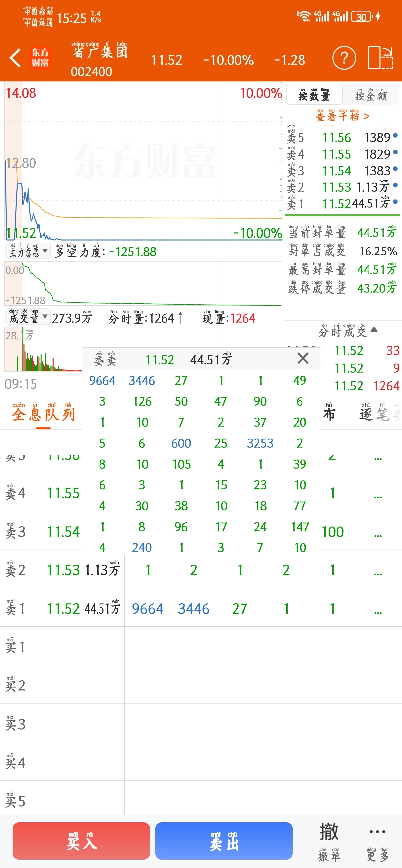Tap 跌停成交量 43.20万 value
This screenshot has width=402, height=868.
377,288
